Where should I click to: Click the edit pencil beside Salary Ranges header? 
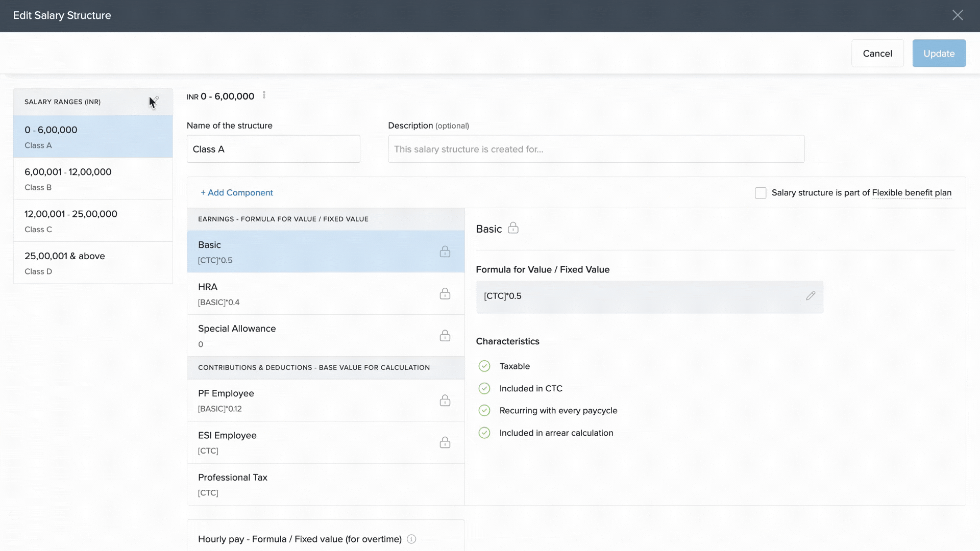point(156,99)
